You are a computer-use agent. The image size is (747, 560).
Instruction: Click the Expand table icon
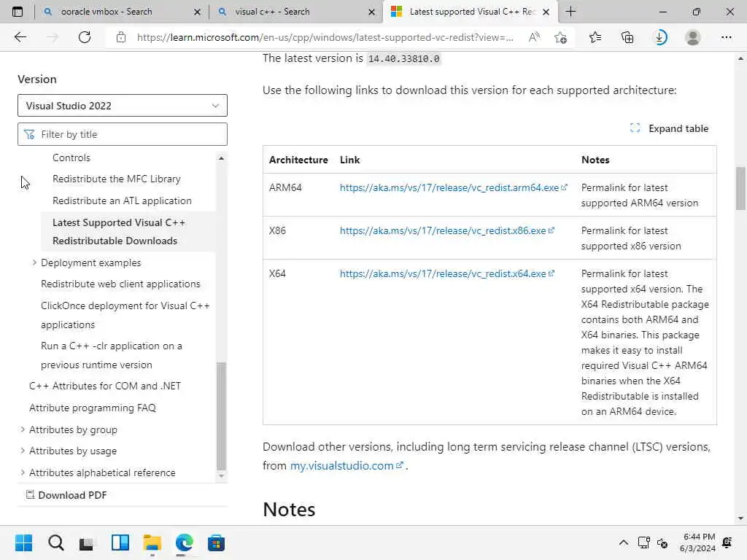pyautogui.click(x=635, y=128)
